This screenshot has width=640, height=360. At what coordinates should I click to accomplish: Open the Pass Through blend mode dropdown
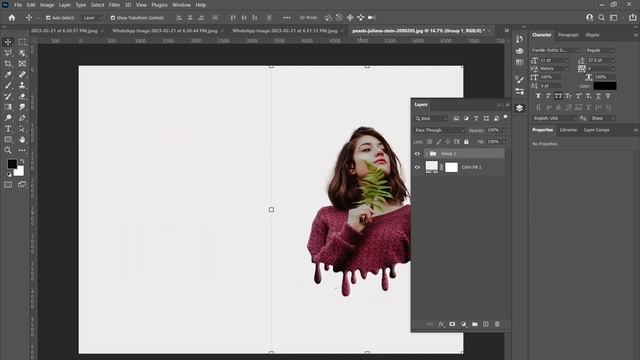[440, 130]
